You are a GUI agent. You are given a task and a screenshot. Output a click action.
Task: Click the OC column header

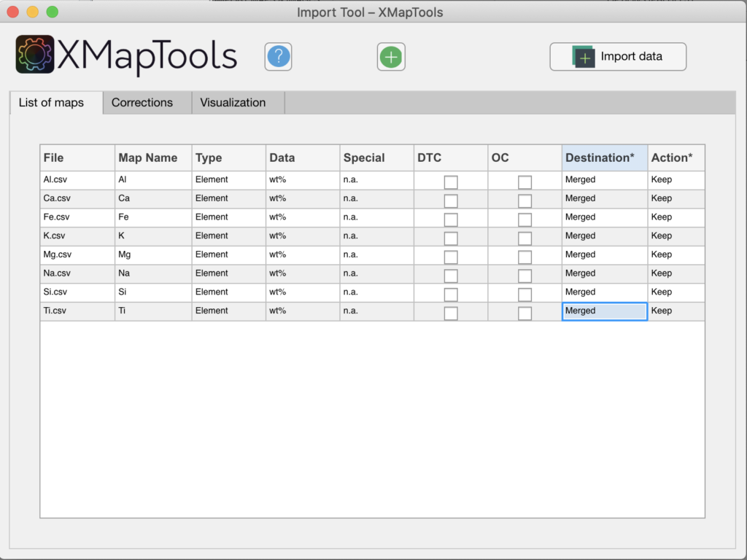(x=525, y=157)
